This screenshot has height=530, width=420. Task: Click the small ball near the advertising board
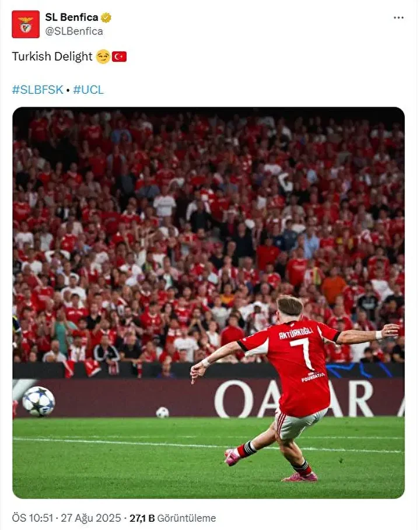162,412
